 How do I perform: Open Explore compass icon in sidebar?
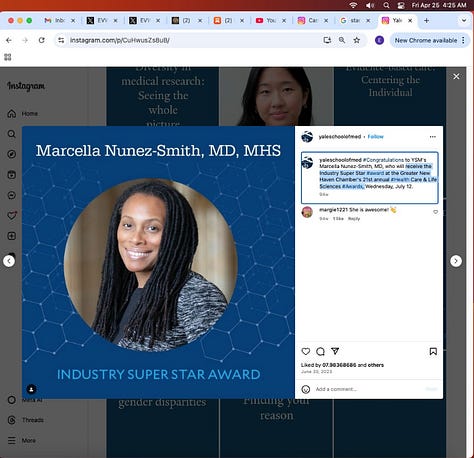(12, 154)
